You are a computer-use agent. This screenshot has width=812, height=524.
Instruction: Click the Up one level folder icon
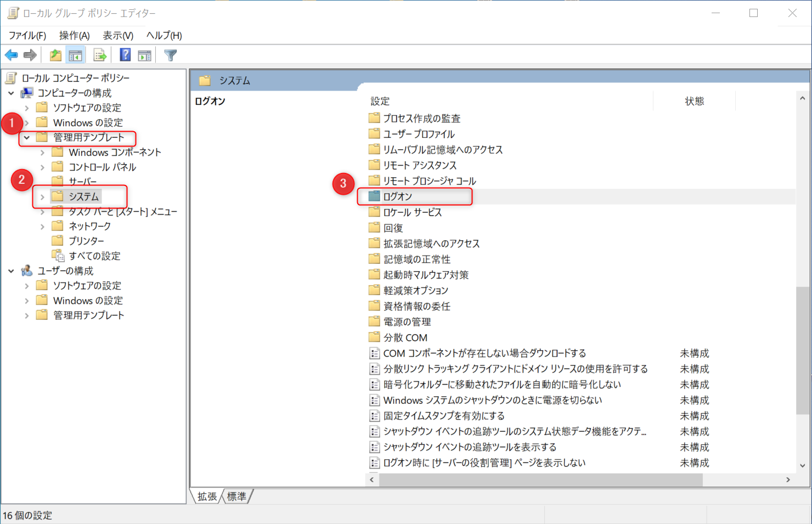[55, 54]
